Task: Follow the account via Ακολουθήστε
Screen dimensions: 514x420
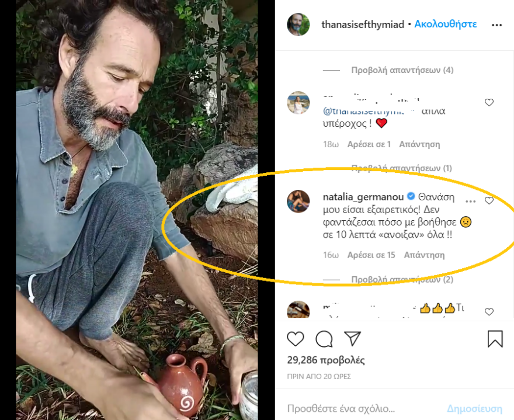Action: click(x=446, y=25)
